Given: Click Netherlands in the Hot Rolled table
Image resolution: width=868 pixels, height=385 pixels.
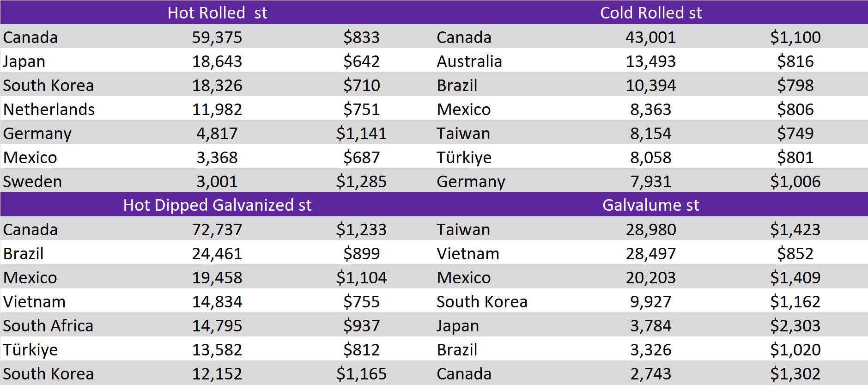Looking at the screenshot, I should [x=49, y=110].
